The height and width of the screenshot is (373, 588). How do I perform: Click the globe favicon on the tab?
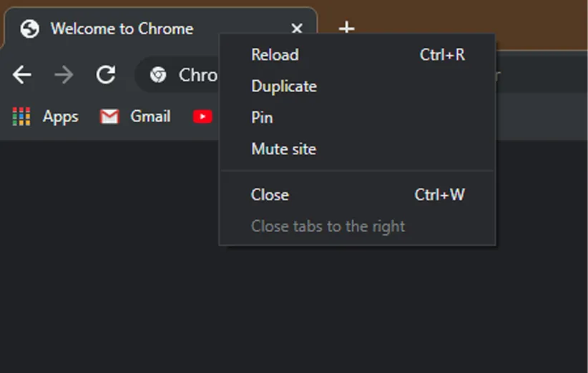[x=29, y=29]
